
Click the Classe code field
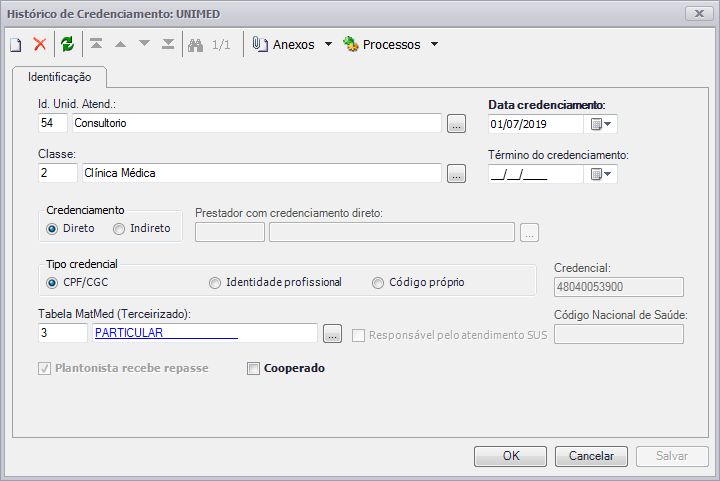pyautogui.click(x=58, y=173)
